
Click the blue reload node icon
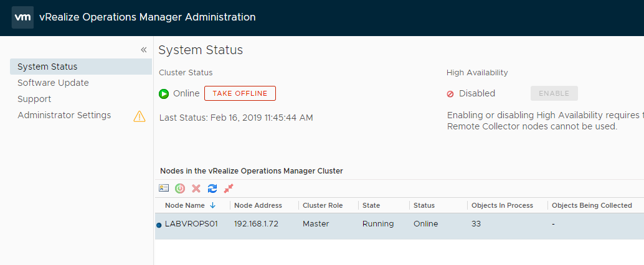coord(212,188)
